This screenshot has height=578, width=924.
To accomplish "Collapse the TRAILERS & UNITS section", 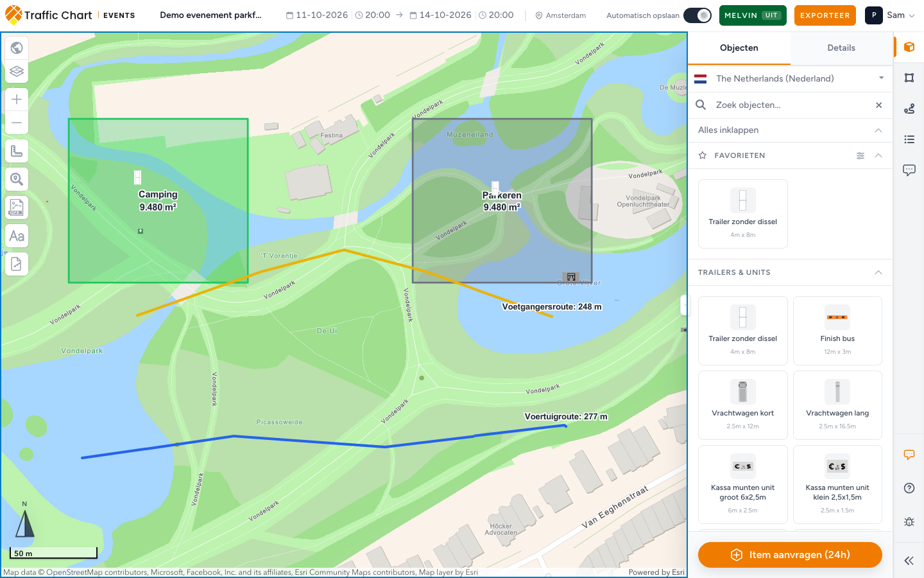I will [x=878, y=272].
